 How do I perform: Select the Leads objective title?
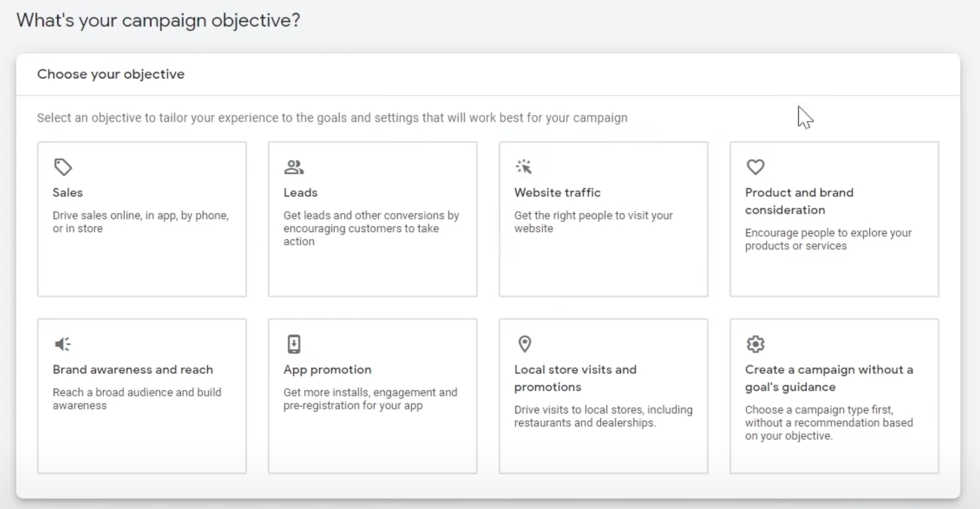(300, 193)
